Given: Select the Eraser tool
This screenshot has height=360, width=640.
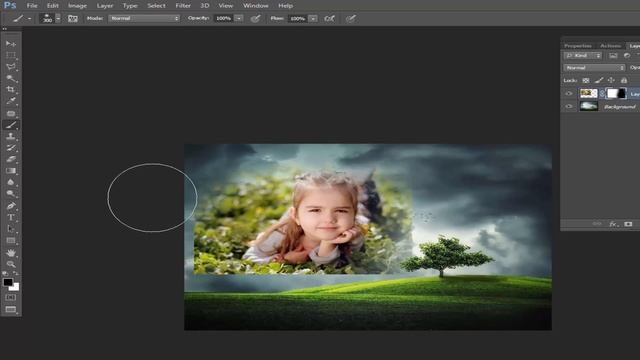Looking at the screenshot, I should pos(11,159).
